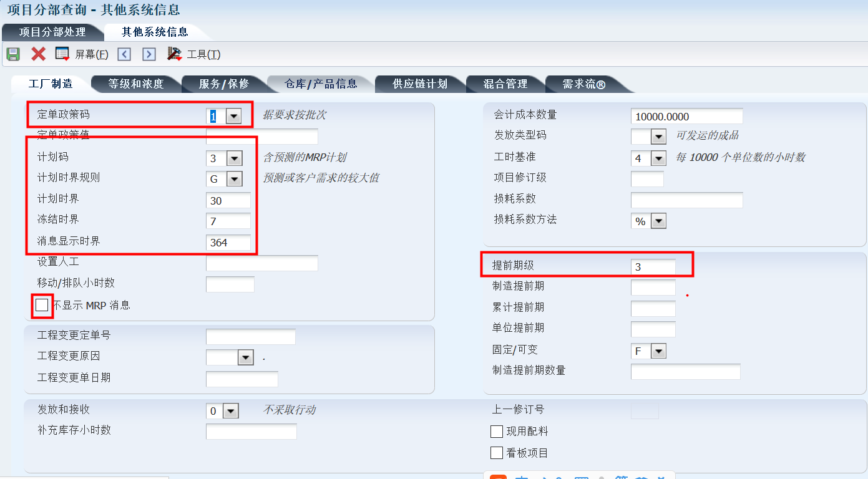
Task: Click the 提前期级 input field
Action: 653,267
